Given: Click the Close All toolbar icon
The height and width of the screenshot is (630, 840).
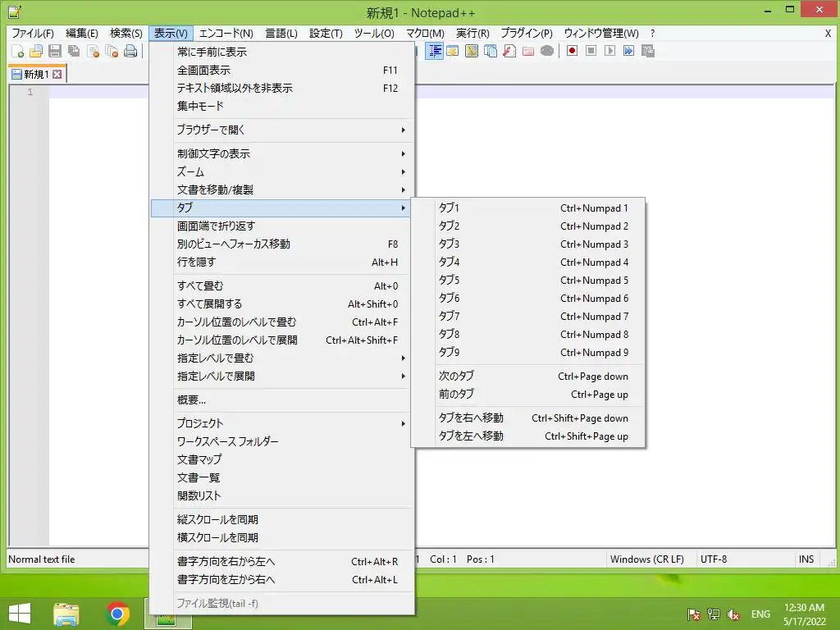Looking at the screenshot, I should 112,51.
